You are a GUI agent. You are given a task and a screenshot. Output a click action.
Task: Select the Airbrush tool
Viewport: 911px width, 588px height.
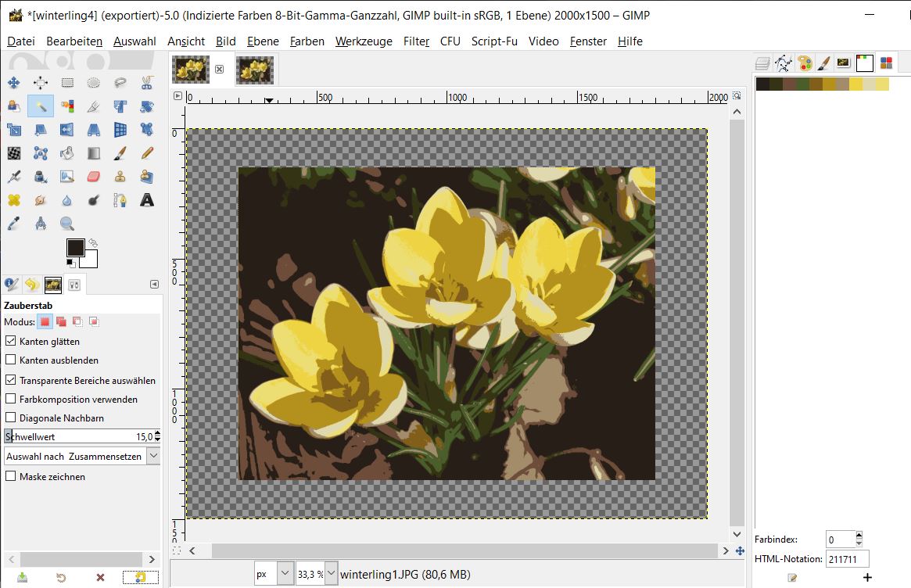point(13,176)
